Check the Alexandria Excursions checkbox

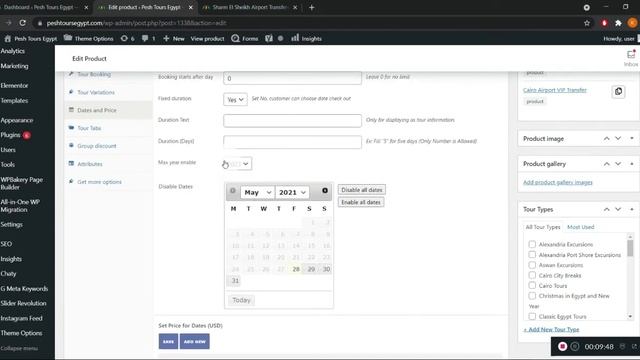point(532,244)
